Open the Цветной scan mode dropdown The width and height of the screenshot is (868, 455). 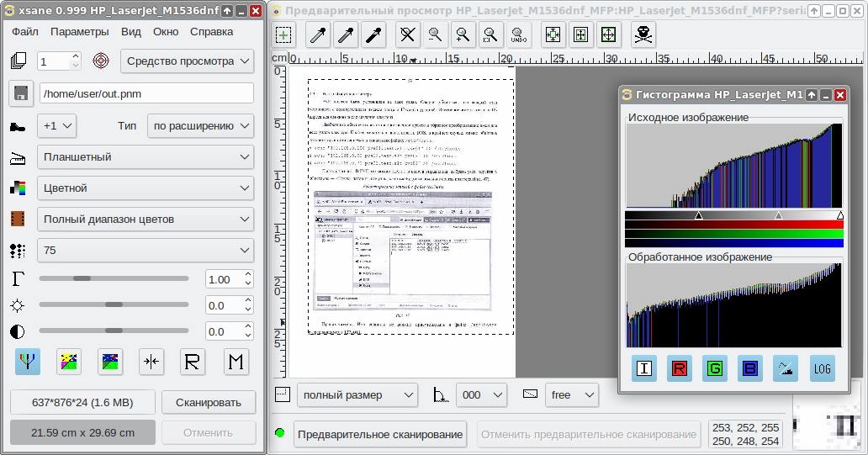tap(146, 188)
